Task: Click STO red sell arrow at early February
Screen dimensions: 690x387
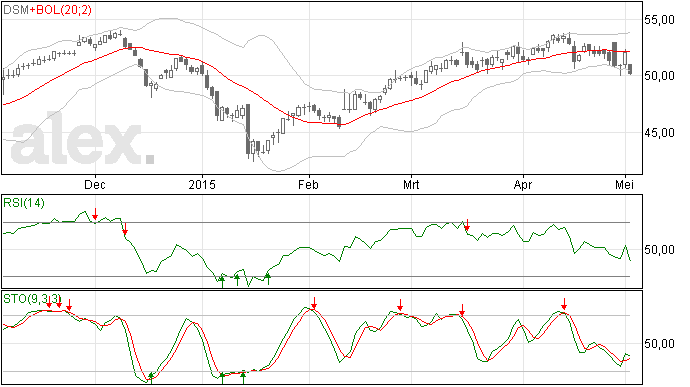Action: click(314, 303)
